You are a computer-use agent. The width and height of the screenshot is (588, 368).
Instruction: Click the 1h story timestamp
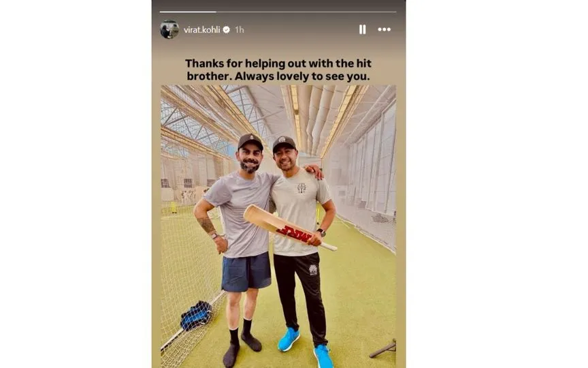(240, 30)
